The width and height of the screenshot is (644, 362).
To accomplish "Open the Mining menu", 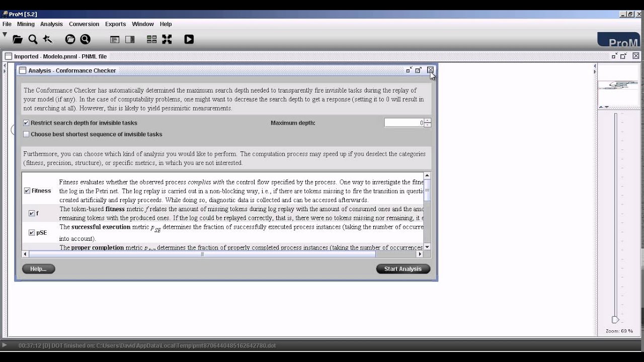I will pyautogui.click(x=26, y=24).
